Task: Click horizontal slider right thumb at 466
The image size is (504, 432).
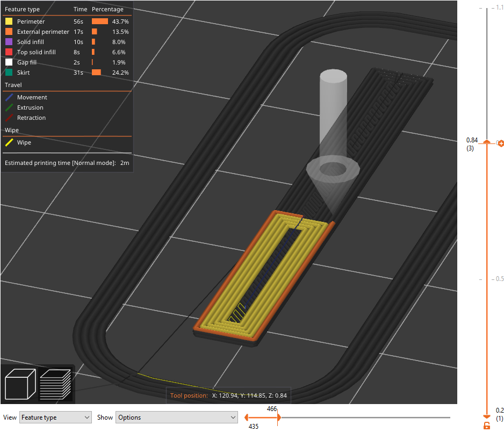Action: 279,417
